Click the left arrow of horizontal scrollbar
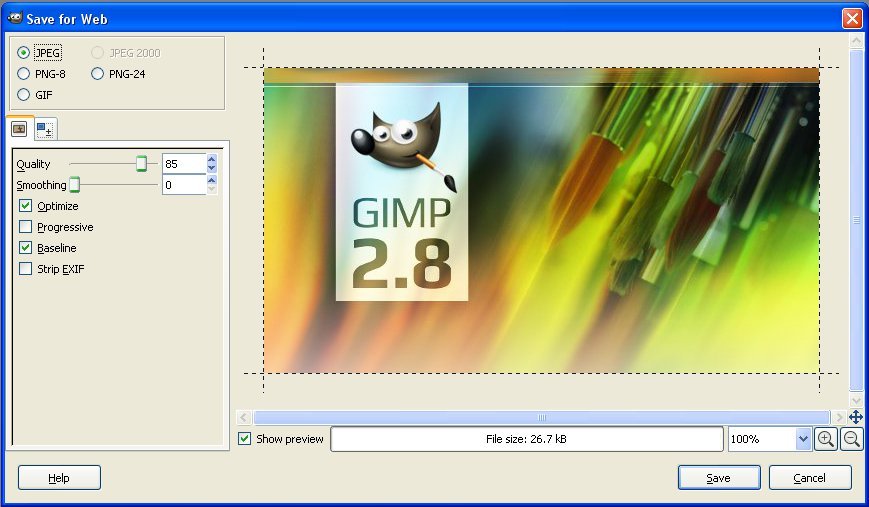The height and width of the screenshot is (507, 869). tap(244, 417)
